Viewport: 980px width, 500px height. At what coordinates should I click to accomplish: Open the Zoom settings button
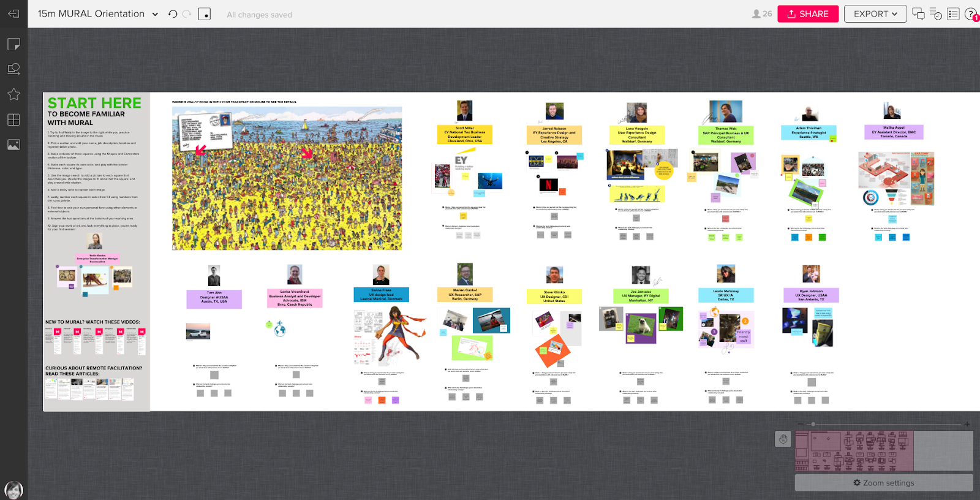tap(884, 483)
